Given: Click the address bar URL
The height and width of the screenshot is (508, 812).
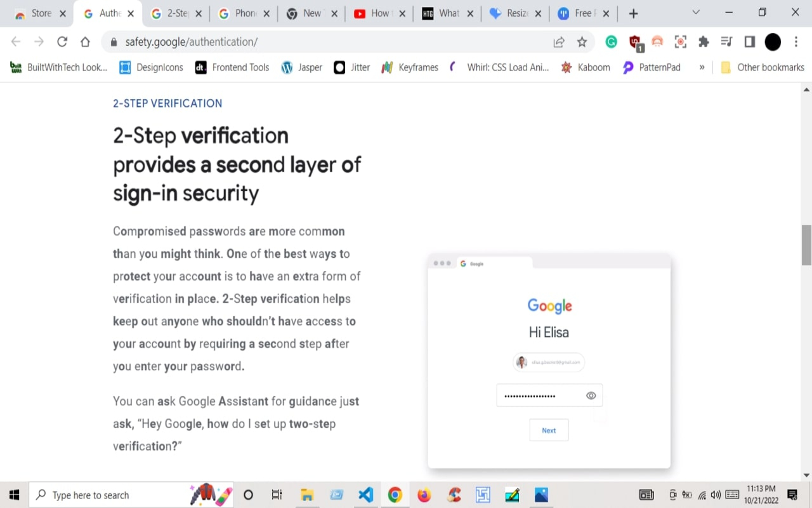Looking at the screenshot, I should pyautogui.click(x=192, y=42).
